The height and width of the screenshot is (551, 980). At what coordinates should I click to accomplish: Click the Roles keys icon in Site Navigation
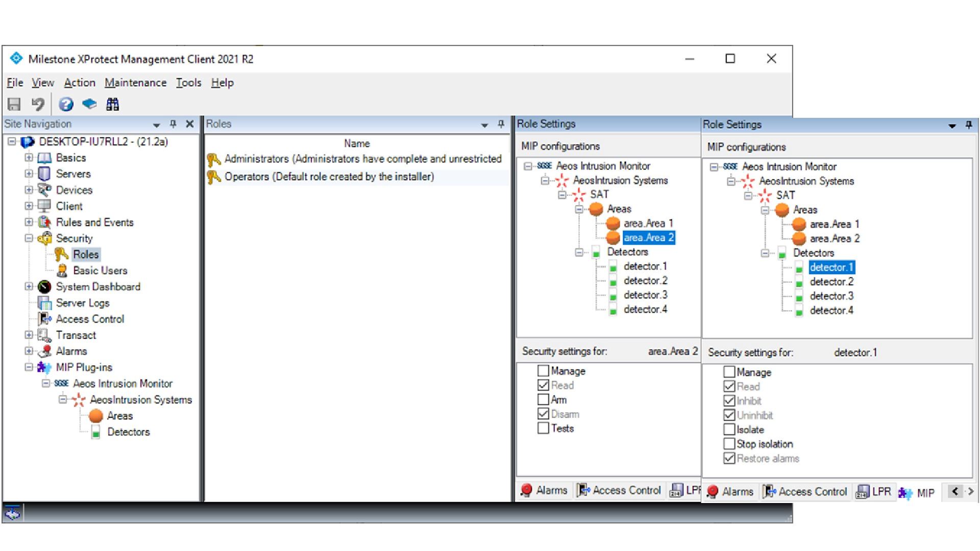pyautogui.click(x=62, y=254)
